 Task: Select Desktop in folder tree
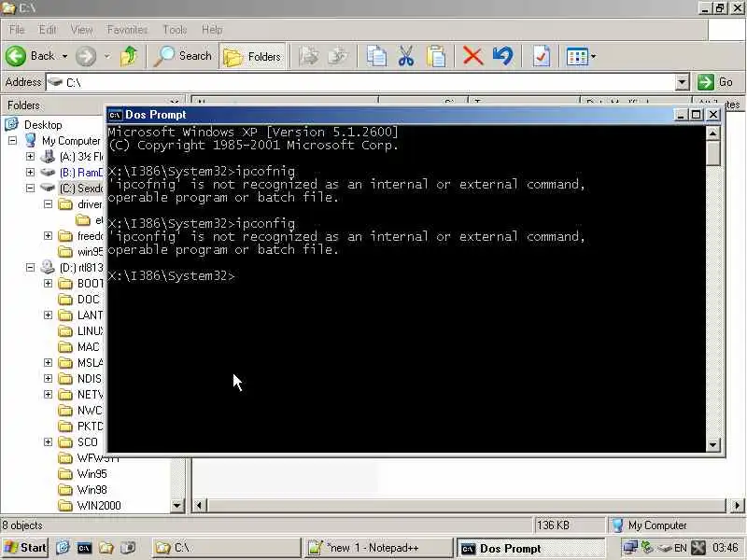[43, 125]
